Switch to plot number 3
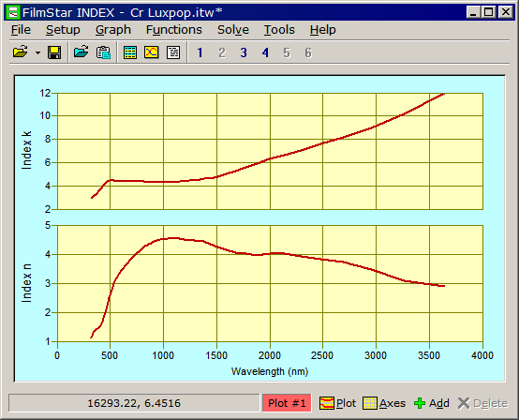The width and height of the screenshot is (519, 420). (244, 52)
